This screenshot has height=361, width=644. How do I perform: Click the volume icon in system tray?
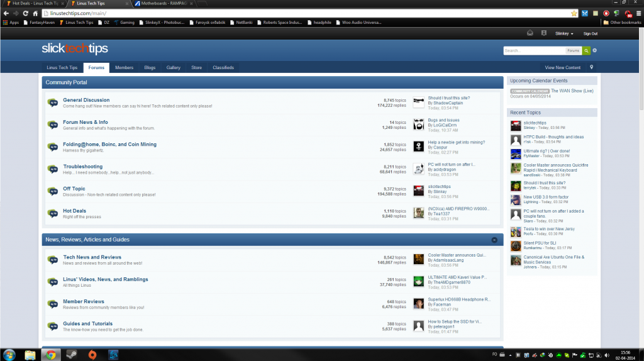[607, 355]
